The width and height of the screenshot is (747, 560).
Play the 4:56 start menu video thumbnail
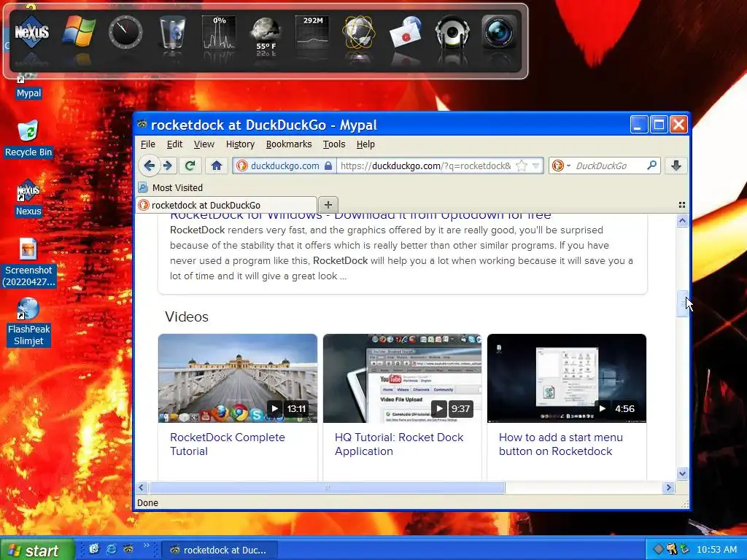point(566,378)
